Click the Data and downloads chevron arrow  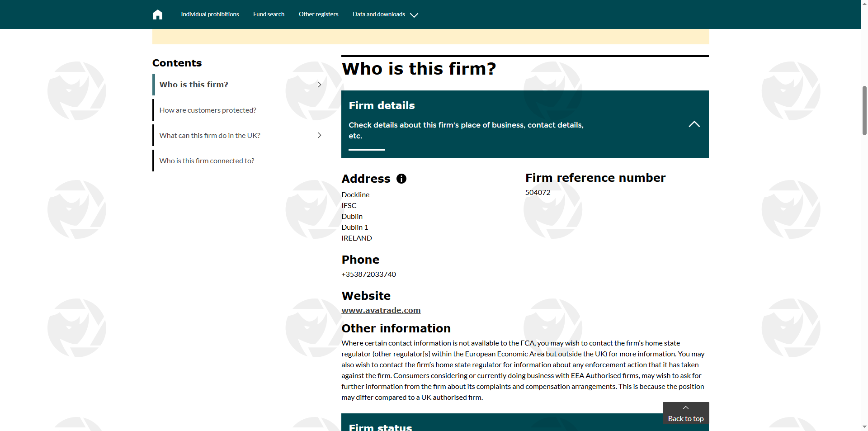point(414,15)
